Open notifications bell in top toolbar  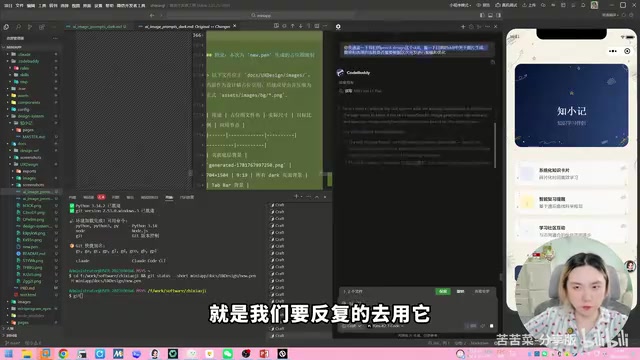click(583, 5)
